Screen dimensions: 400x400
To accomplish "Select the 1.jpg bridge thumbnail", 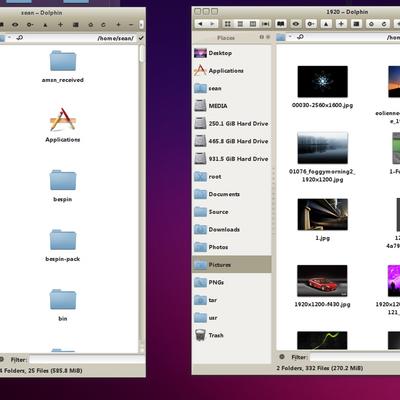I will tap(322, 215).
